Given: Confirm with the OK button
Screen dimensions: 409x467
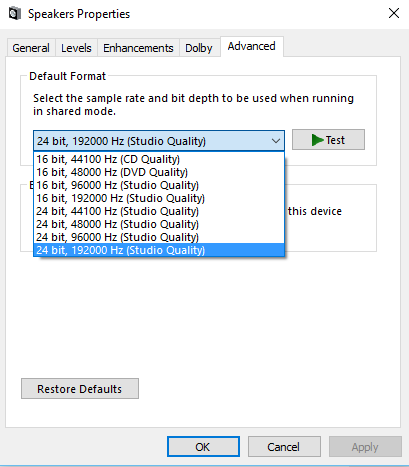Looking at the screenshot, I should (203, 447).
